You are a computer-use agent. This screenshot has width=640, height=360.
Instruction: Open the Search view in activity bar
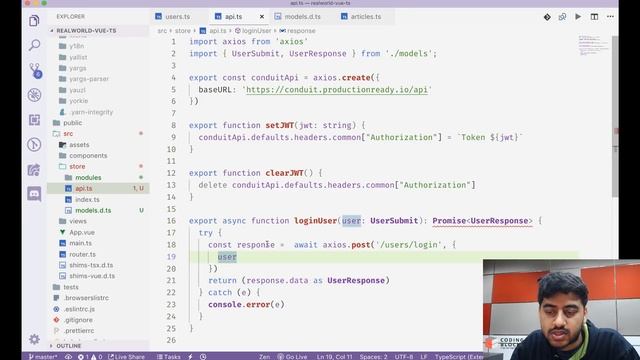pos(34,45)
